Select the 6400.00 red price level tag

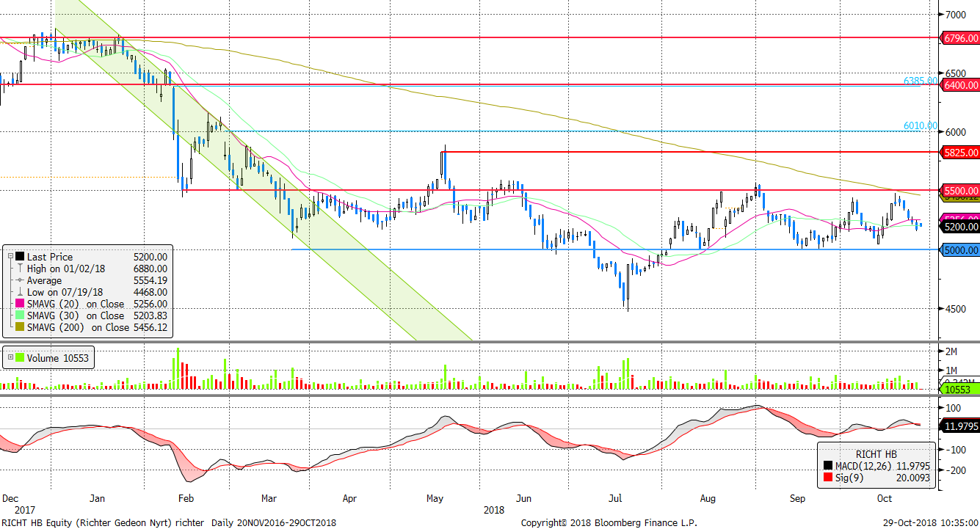point(960,85)
